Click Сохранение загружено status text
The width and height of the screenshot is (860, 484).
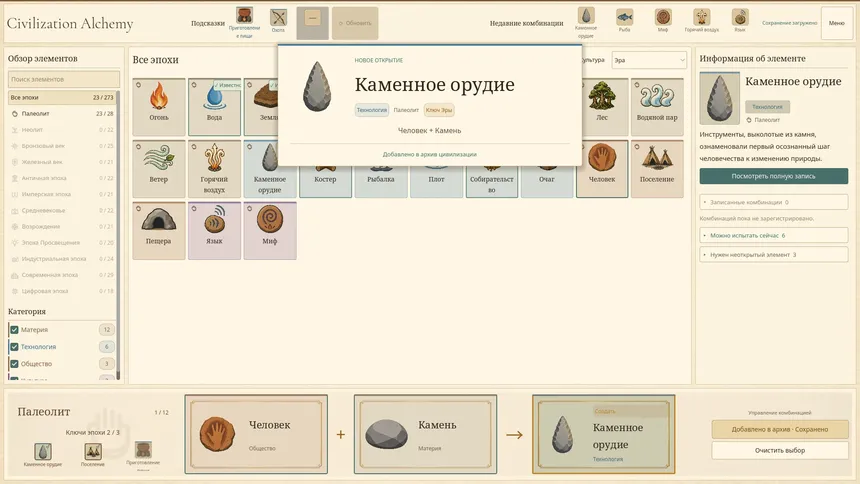click(789, 23)
